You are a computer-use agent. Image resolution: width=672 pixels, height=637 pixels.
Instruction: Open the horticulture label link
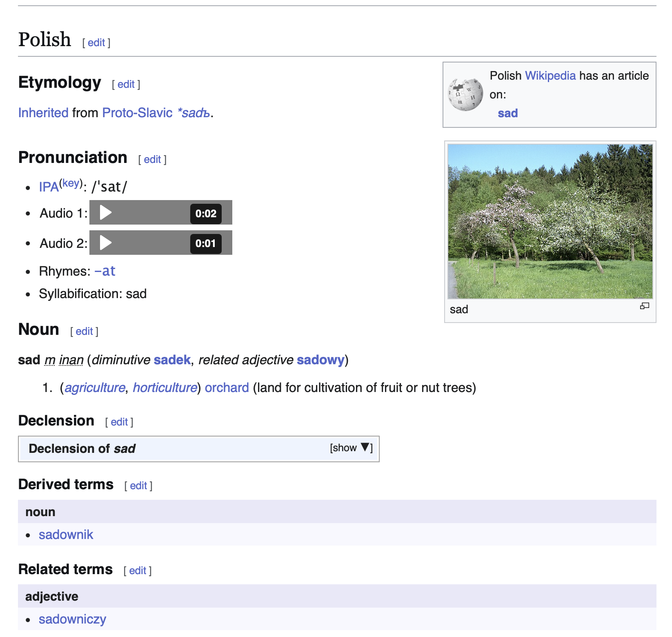165,388
